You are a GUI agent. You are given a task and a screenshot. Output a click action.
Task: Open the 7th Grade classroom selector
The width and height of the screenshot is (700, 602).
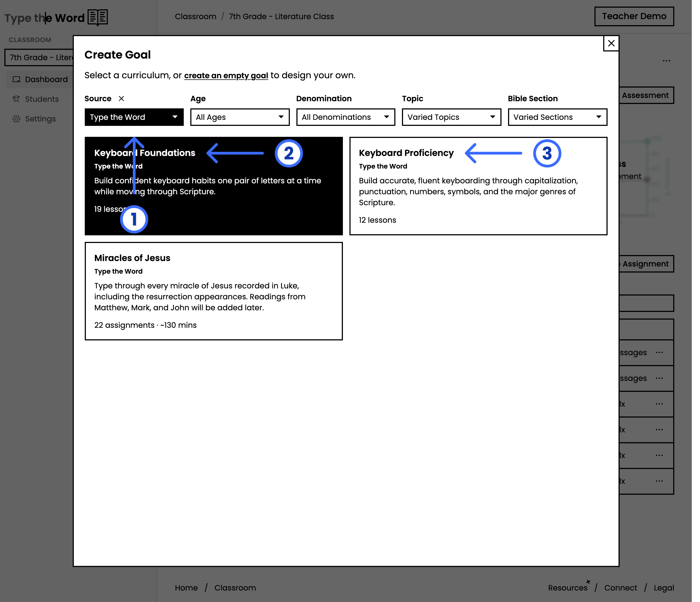pyautogui.click(x=39, y=57)
